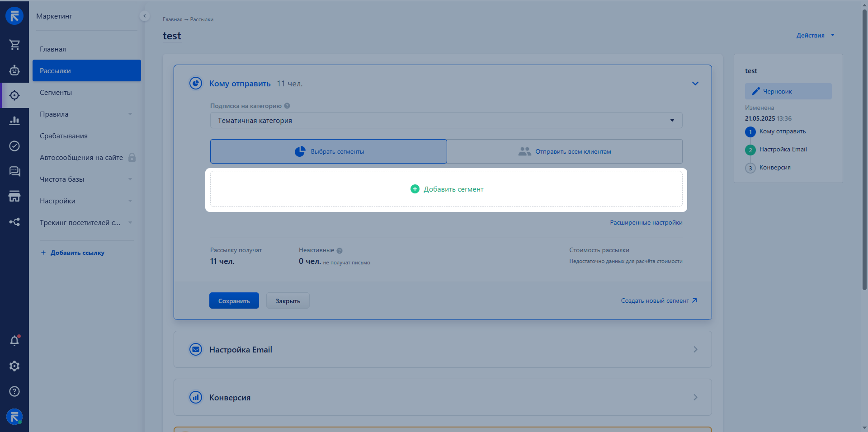Screen dimensions: 868x432
Task: Click the help question mark sidebar icon
Action: click(x=14, y=391)
